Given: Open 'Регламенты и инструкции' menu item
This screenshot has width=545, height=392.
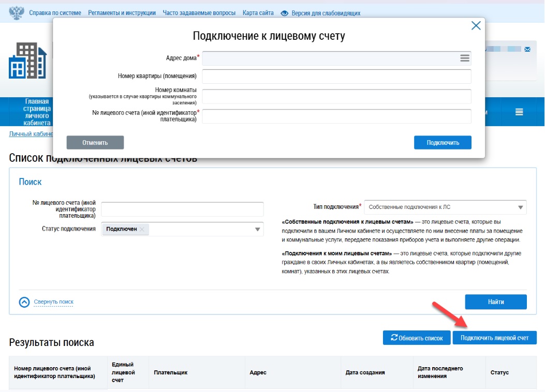Looking at the screenshot, I should pos(122,13).
